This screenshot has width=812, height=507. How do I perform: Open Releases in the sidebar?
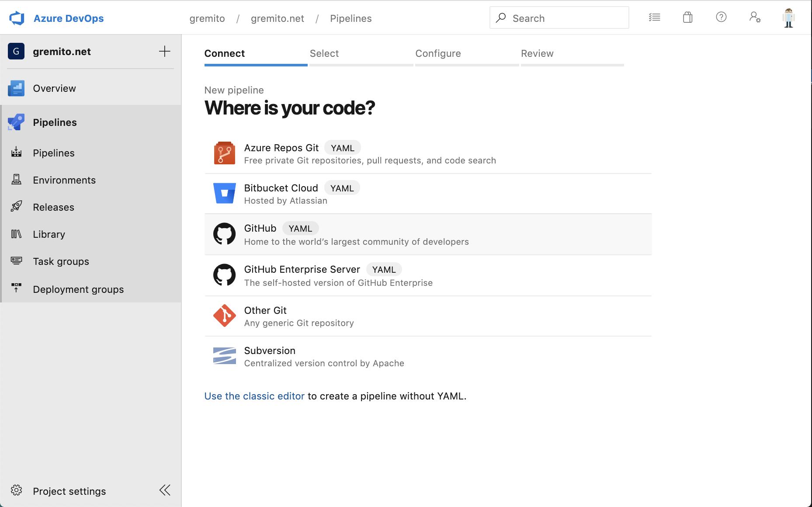[x=91, y=207]
